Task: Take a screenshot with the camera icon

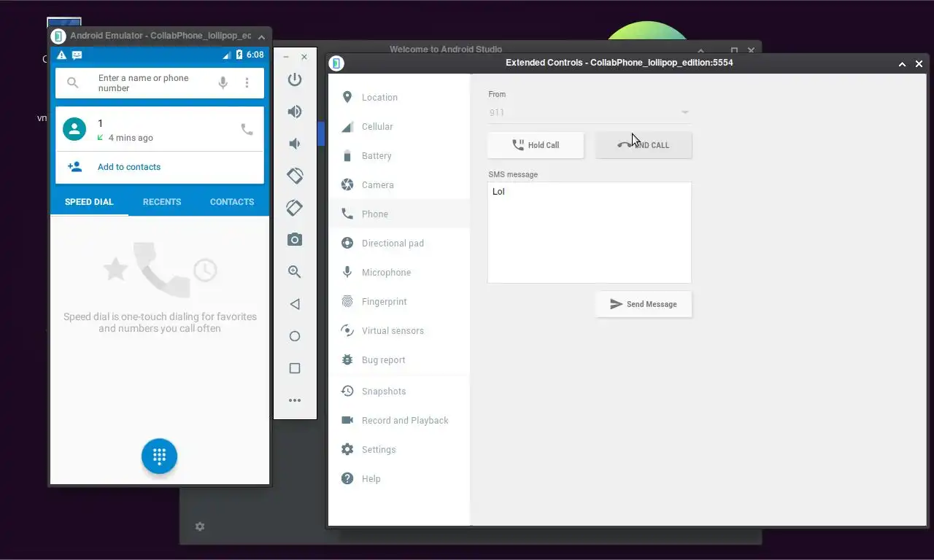Action: pyautogui.click(x=295, y=240)
